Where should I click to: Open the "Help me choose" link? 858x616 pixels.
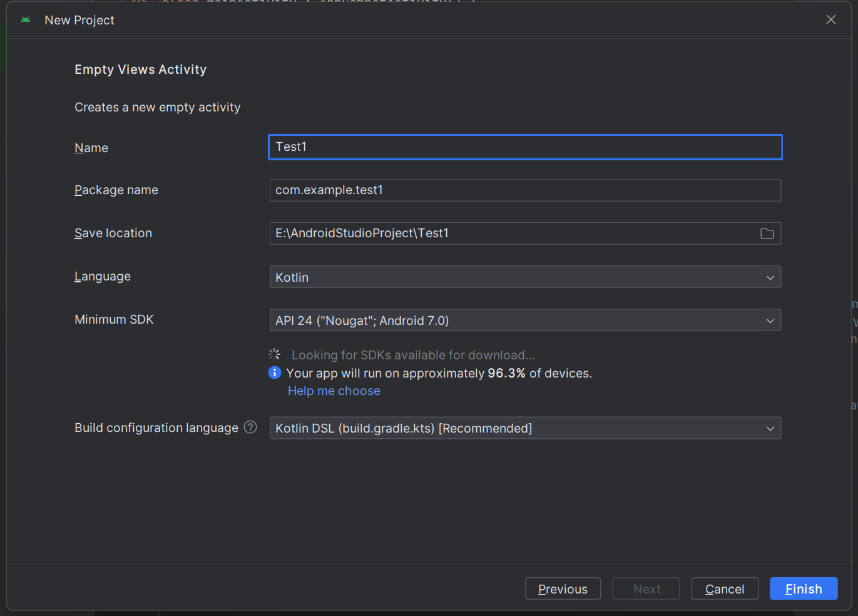334,391
